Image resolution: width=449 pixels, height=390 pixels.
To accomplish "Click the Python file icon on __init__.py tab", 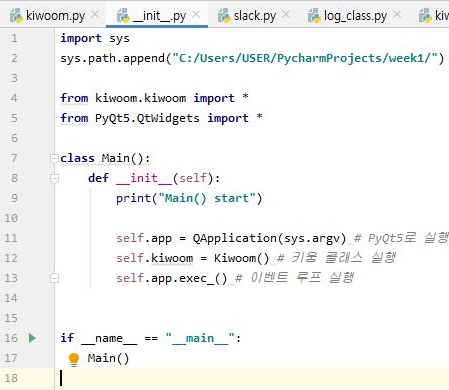I will click(x=123, y=16).
